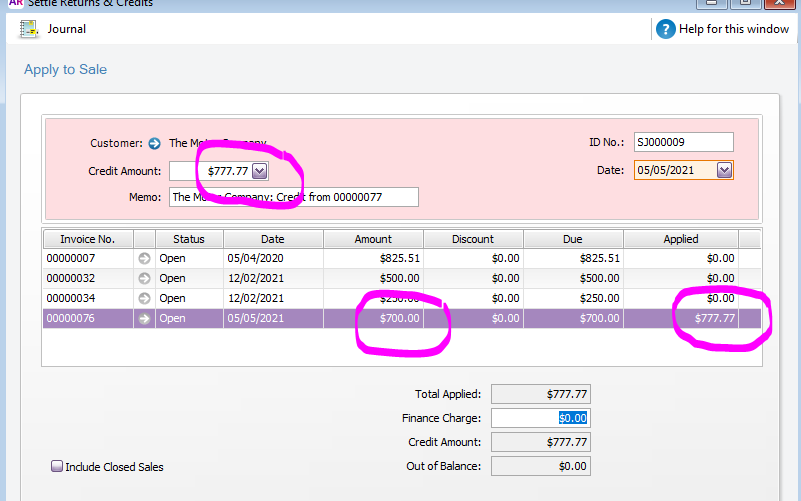Click the Finance Charge input field
The width and height of the screenshot is (801, 501).
(540, 418)
